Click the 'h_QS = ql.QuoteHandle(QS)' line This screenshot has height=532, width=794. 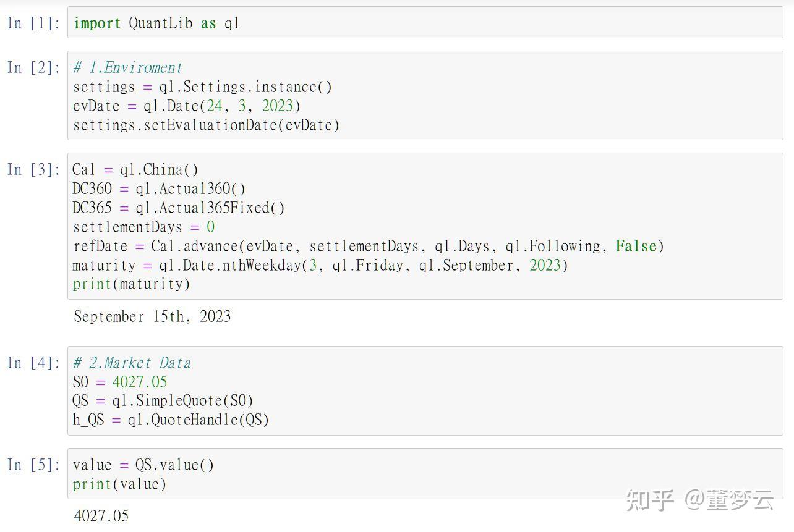tap(171, 420)
